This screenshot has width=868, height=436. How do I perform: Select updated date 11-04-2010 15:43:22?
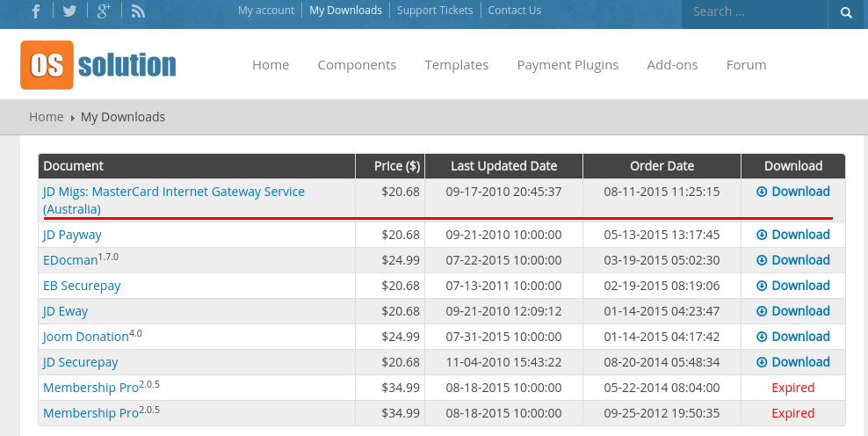point(503,362)
